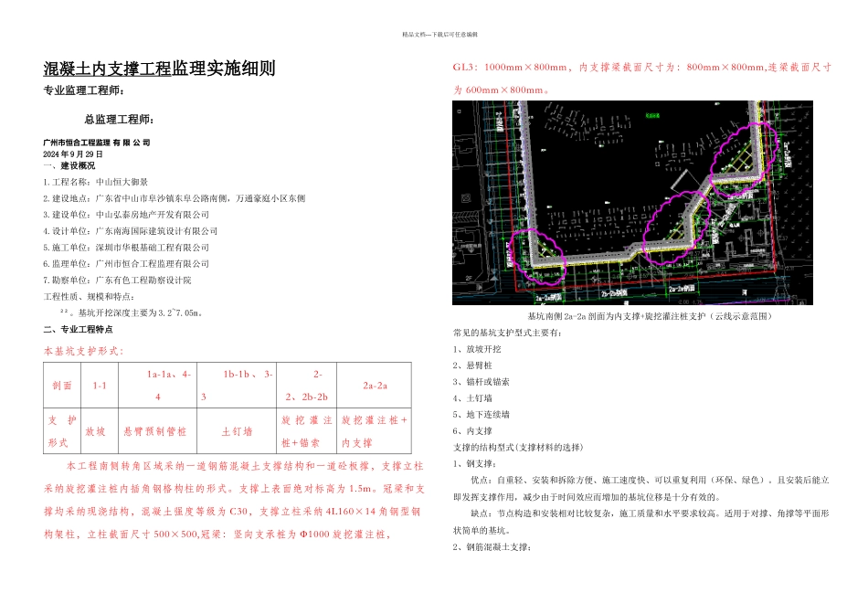The width and height of the screenshot is (868, 614).
Task: Click the list item 2、钢筋混凝土支撑：
Action: pyautogui.click(x=492, y=547)
